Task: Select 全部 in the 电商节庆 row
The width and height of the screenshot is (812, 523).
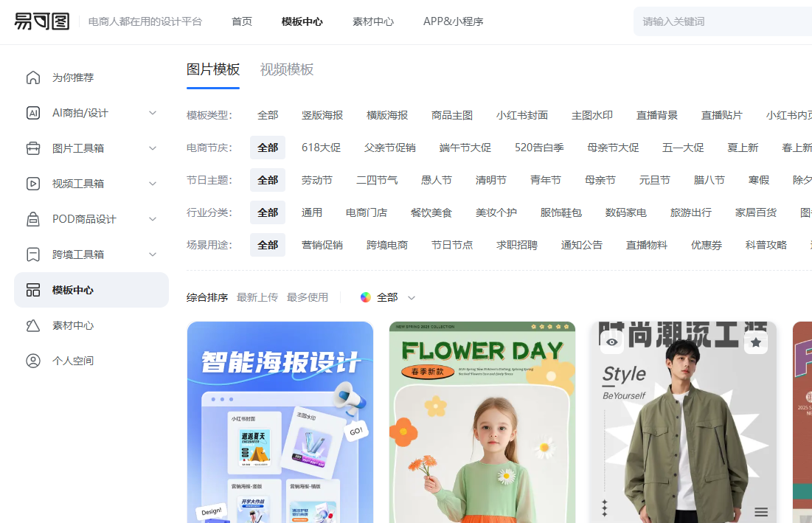Action: (x=268, y=148)
